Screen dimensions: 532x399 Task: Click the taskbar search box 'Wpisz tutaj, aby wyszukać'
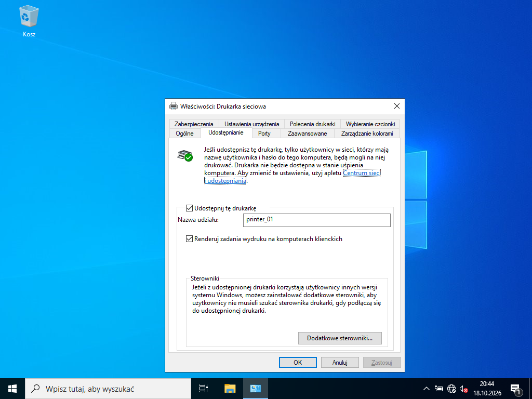click(x=108, y=389)
